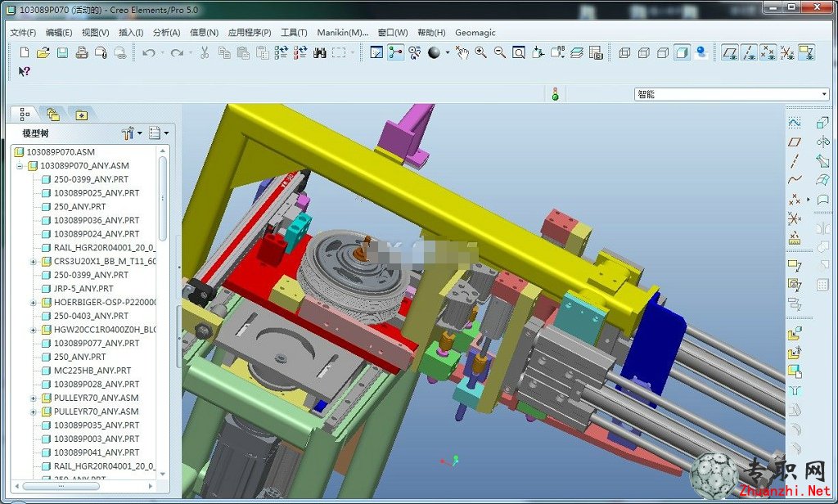This screenshot has width=838, height=504.
Task: Click the refit to window icon
Action: 518,52
